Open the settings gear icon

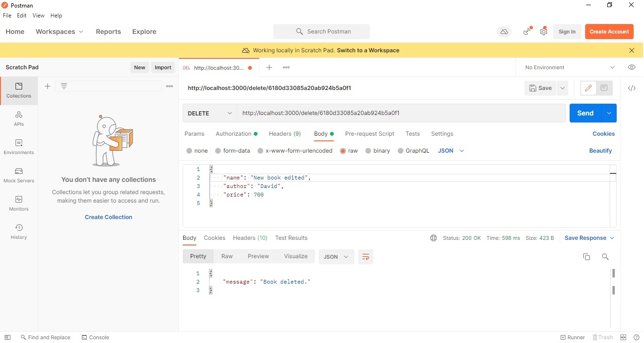tap(544, 32)
